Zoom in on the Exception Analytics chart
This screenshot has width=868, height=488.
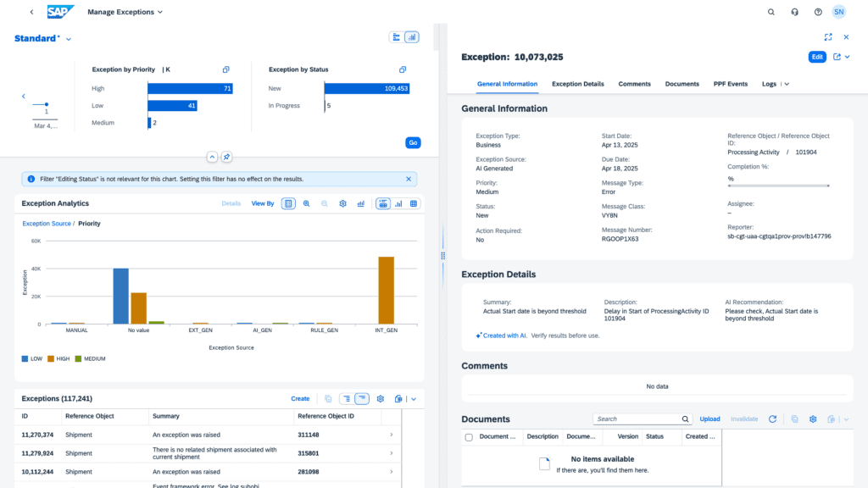[306, 203]
